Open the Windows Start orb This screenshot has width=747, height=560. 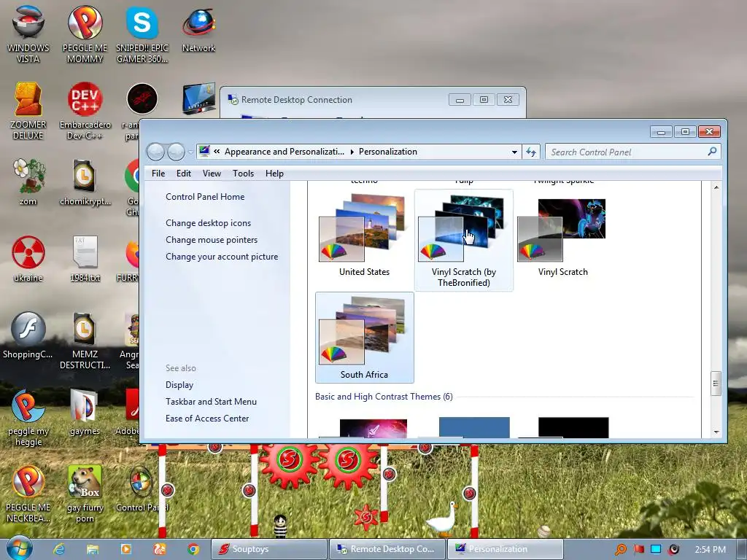coord(20,548)
